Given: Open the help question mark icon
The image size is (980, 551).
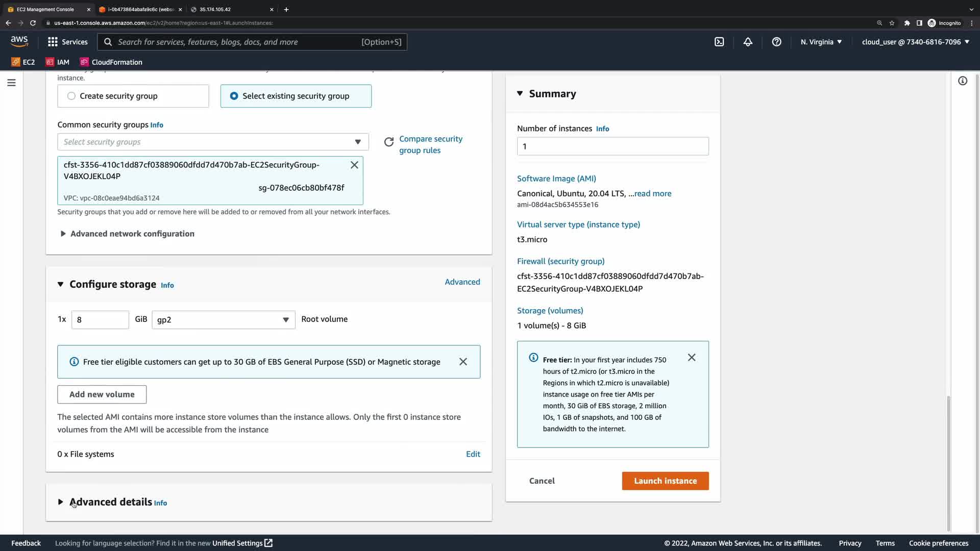Looking at the screenshot, I should pyautogui.click(x=776, y=42).
